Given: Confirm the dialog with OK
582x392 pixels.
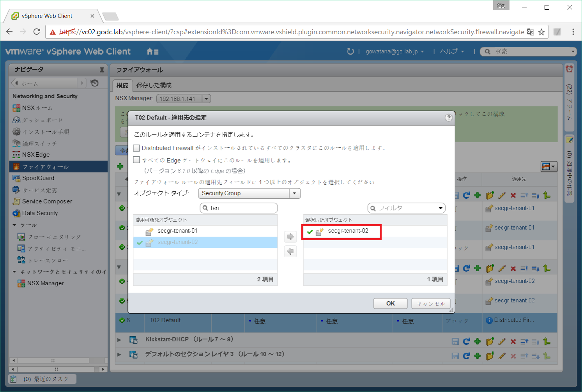Looking at the screenshot, I should (391, 304).
